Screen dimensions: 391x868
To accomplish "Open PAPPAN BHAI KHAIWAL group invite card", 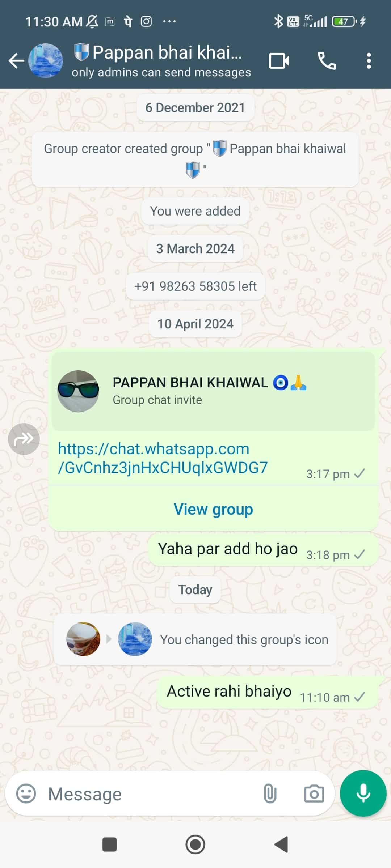I will pyautogui.click(x=213, y=391).
